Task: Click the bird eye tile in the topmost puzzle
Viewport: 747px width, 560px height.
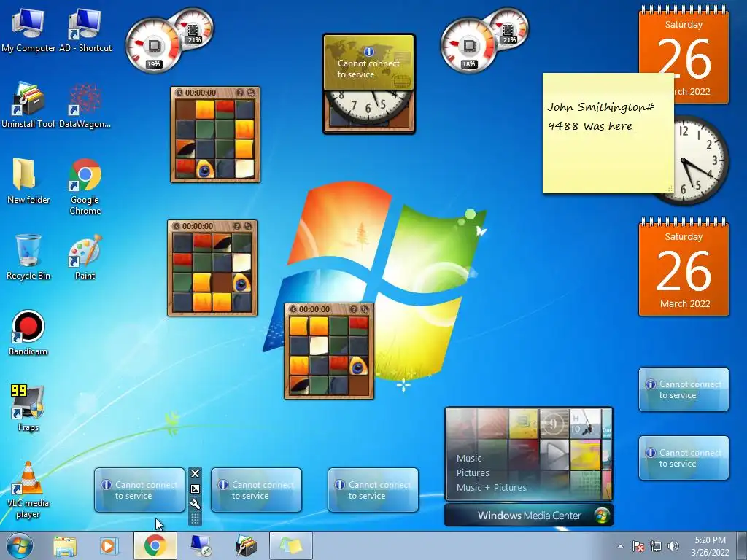Action: [205, 169]
